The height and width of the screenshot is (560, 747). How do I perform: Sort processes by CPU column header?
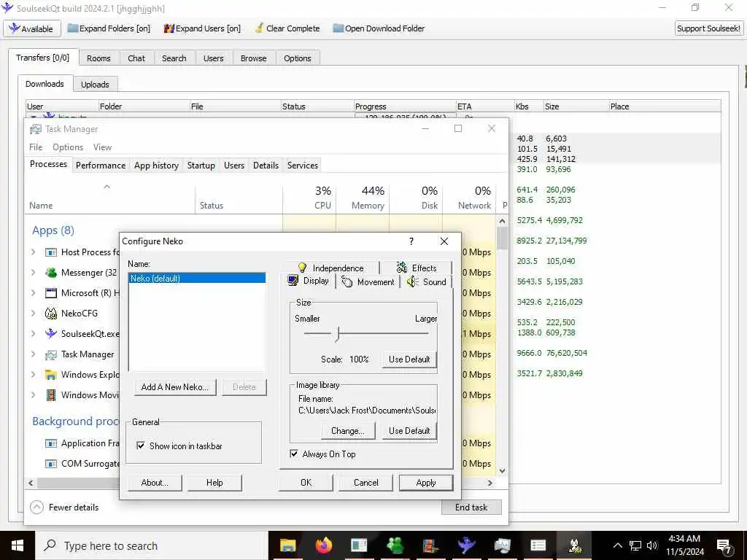click(309, 198)
